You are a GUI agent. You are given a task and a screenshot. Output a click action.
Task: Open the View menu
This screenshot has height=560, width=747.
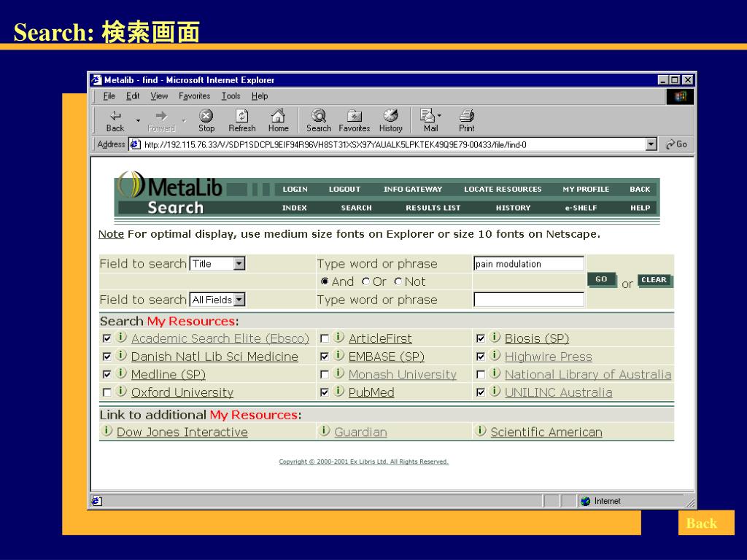(159, 96)
